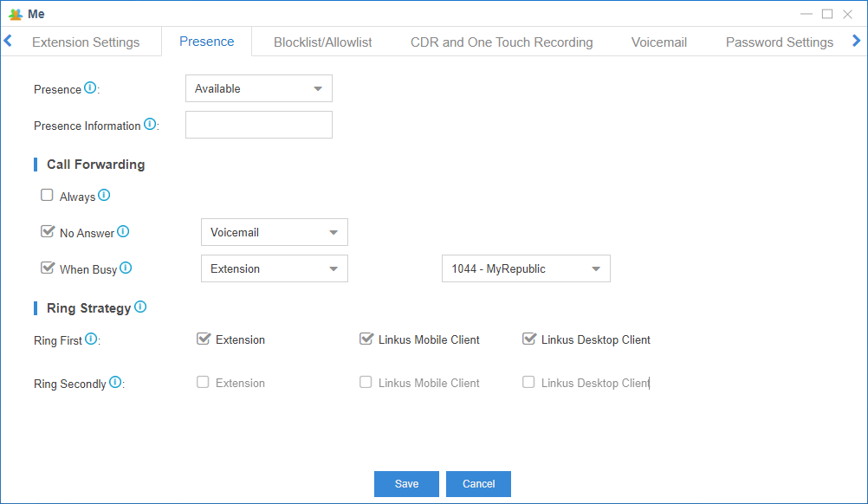
Task: Click the info icon beside Always
Action: click(104, 196)
